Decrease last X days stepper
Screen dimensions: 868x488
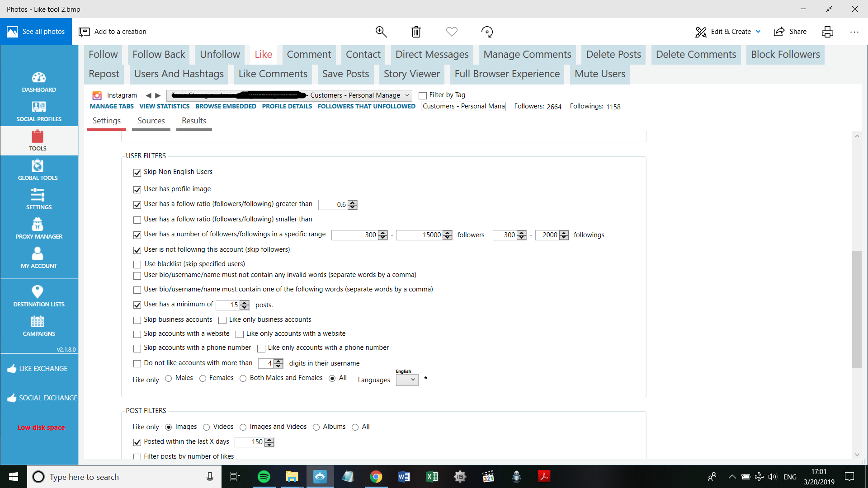pos(269,445)
